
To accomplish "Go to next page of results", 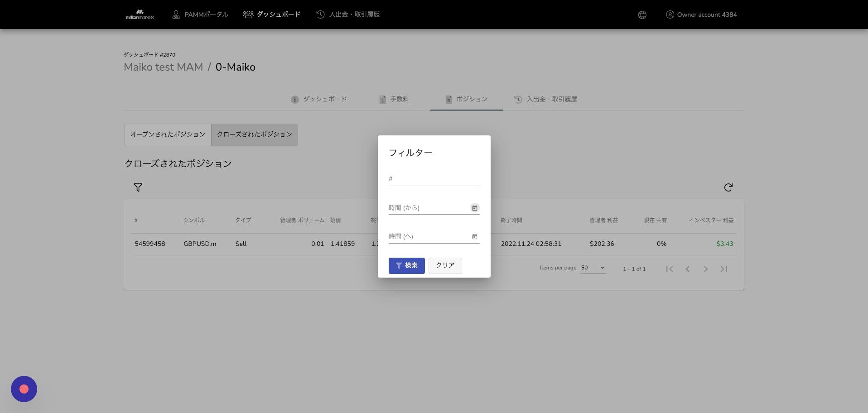I will point(706,269).
